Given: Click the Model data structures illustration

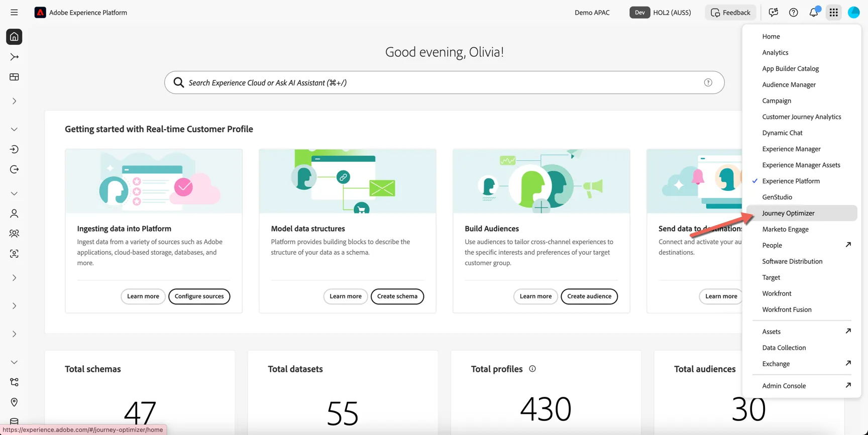Looking at the screenshot, I should pos(348,181).
